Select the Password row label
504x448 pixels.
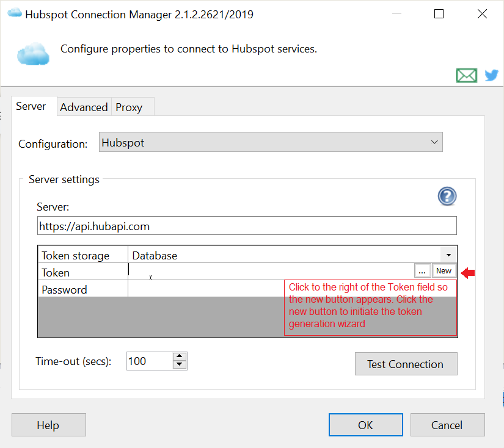83,289
